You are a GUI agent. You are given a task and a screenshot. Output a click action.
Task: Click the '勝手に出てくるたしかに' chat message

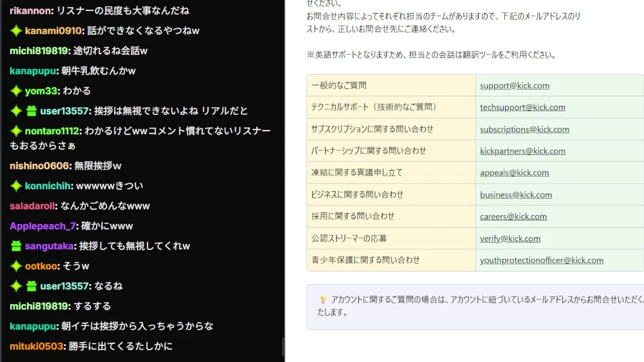[x=120, y=346]
